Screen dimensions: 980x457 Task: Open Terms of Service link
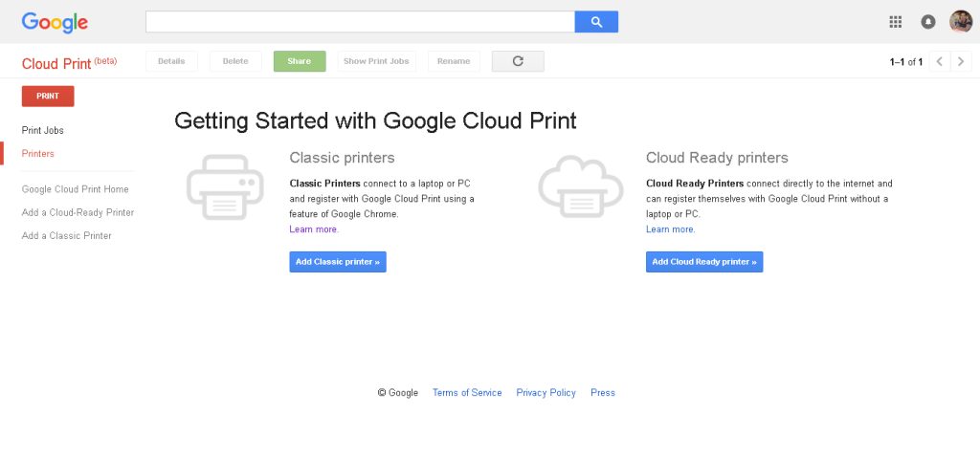[467, 393]
